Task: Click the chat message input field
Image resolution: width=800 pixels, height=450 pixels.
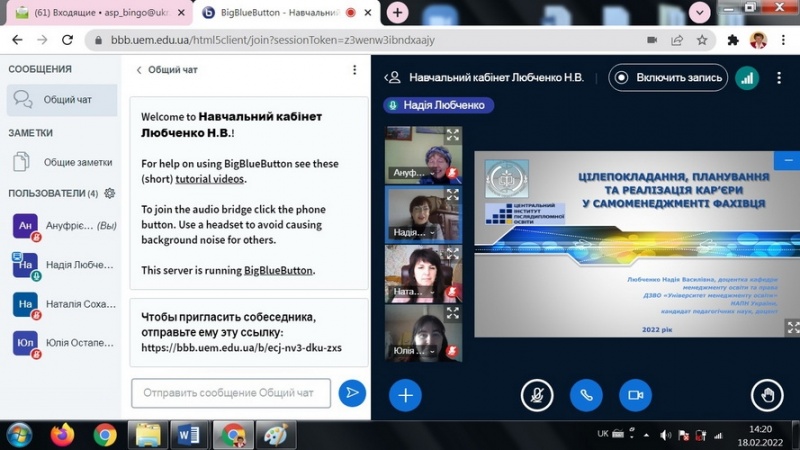Action: click(x=231, y=393)
